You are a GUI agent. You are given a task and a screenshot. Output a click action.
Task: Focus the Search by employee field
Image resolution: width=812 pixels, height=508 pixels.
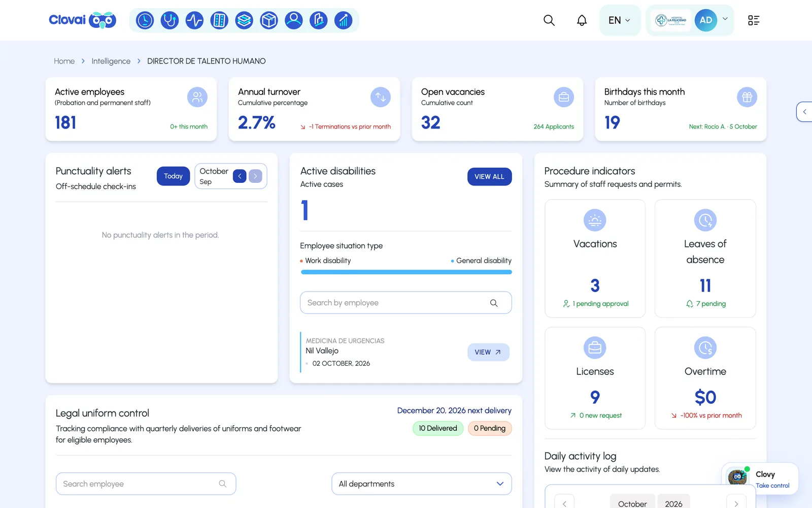(x=405, y=303)
